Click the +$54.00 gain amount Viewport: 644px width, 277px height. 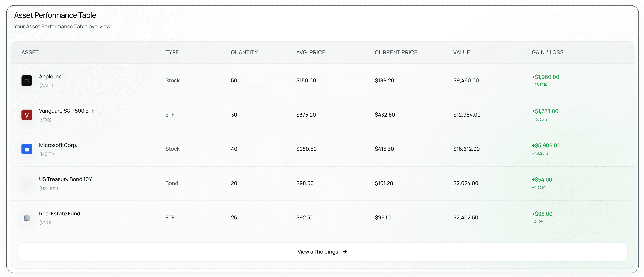coord(542,180)
